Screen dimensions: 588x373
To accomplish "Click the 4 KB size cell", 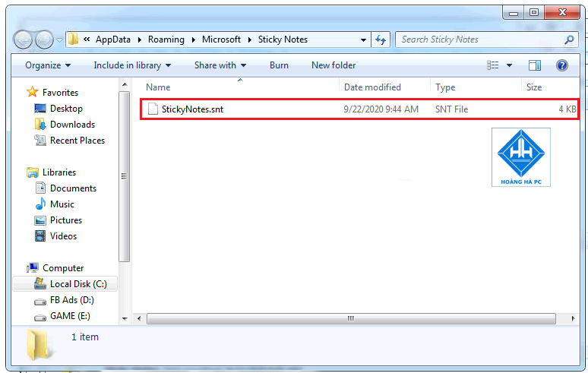I will coord(567,109).
